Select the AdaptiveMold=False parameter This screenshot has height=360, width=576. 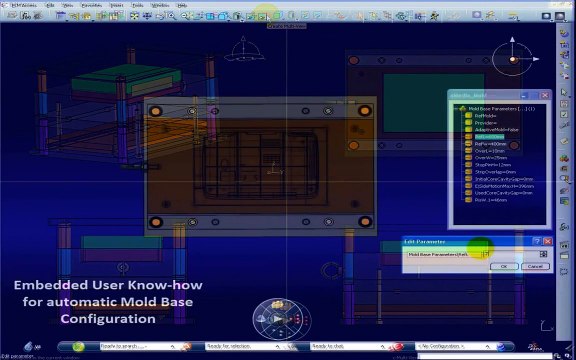497,130
